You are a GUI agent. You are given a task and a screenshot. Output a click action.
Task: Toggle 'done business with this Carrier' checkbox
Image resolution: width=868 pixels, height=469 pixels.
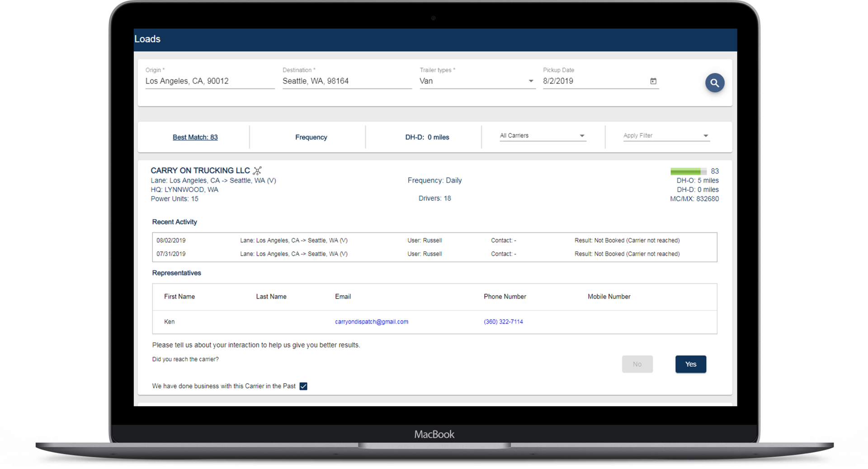[303, 386]
